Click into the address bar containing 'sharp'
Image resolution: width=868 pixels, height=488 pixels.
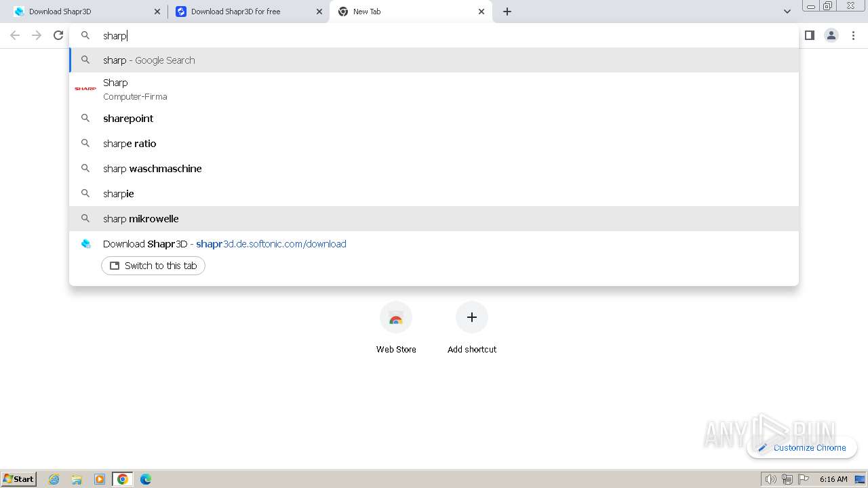tap(434, 35)
